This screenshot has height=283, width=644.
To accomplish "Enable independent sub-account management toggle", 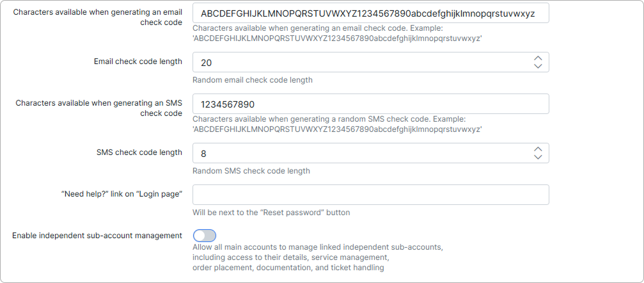I will (205, 236).
